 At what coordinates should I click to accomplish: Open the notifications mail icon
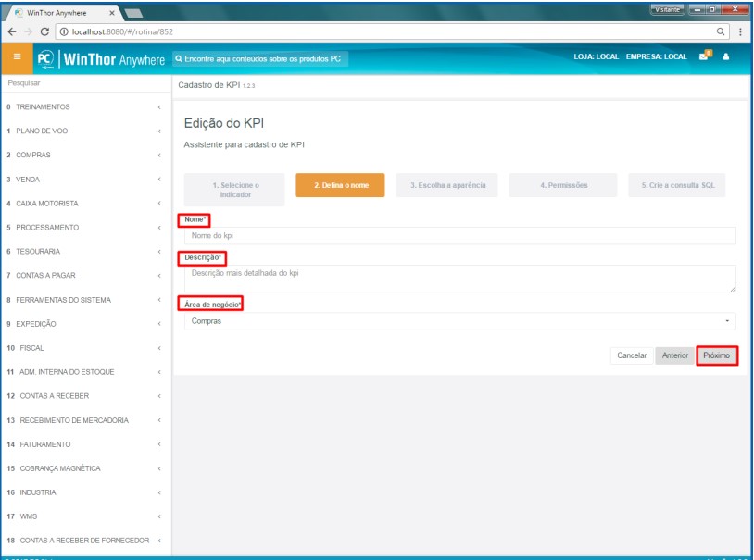coord(705,56)
